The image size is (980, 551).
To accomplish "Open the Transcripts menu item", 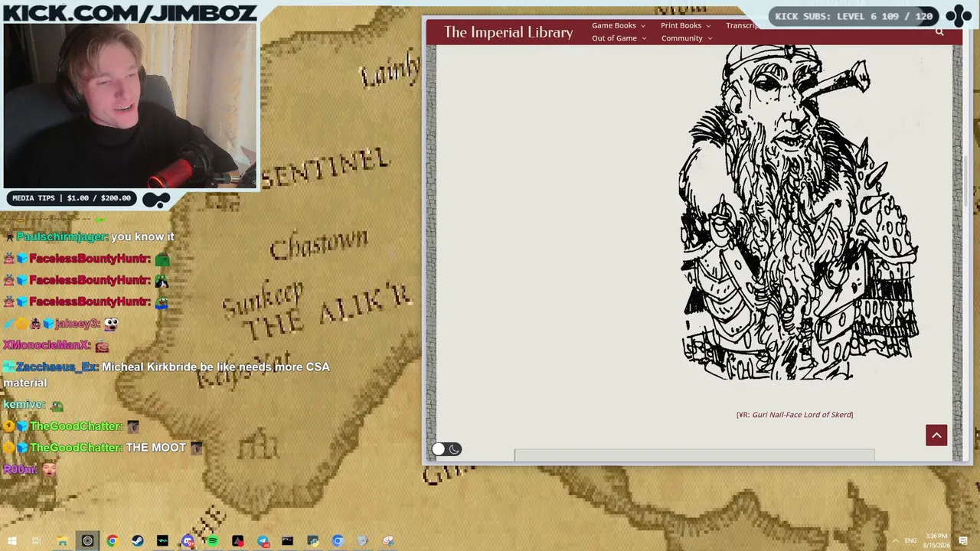I will pos(743,25).
